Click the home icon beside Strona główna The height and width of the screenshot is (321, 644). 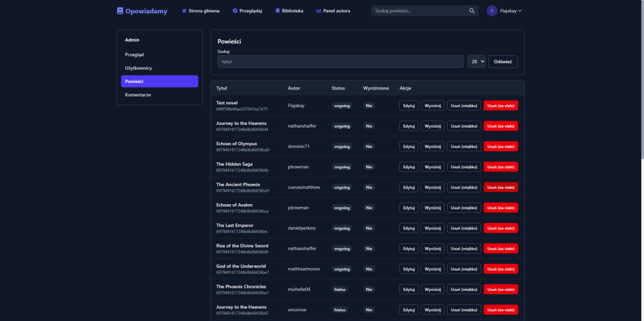click(184, 11)
